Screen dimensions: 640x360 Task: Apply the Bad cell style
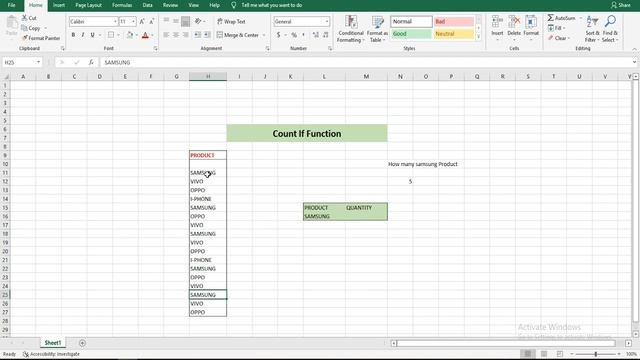pyautogui.click(x=453, y=21)
